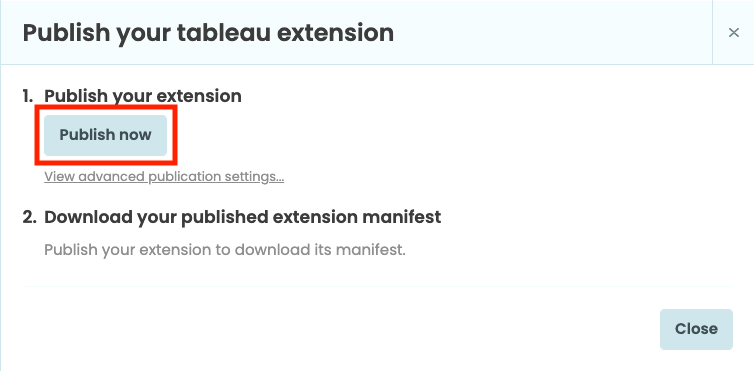Click the vertical separator beside the X icon
Image resolution: width=754 pixels, height=371 pixels.
click(712, 32)
